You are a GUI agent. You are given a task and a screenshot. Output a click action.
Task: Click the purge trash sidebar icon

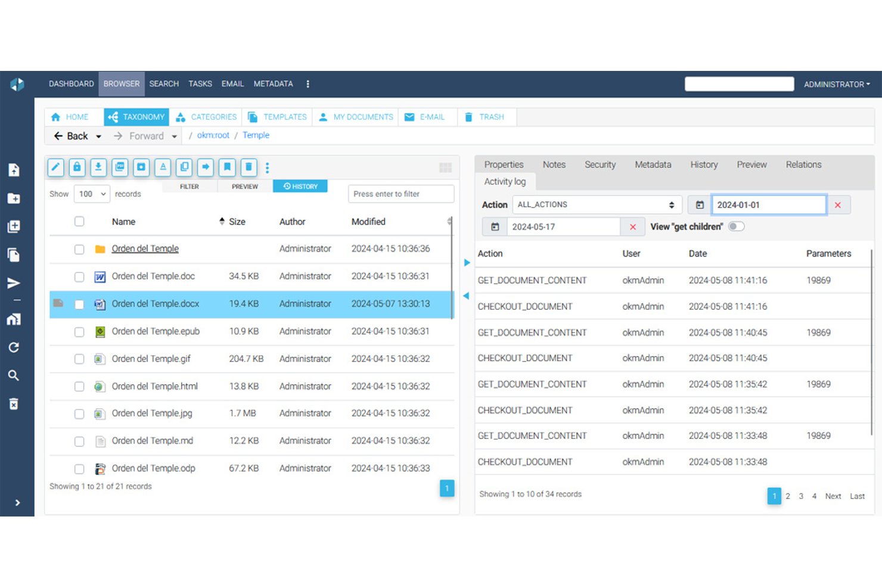pyautogui.click(x=14, y=404)
